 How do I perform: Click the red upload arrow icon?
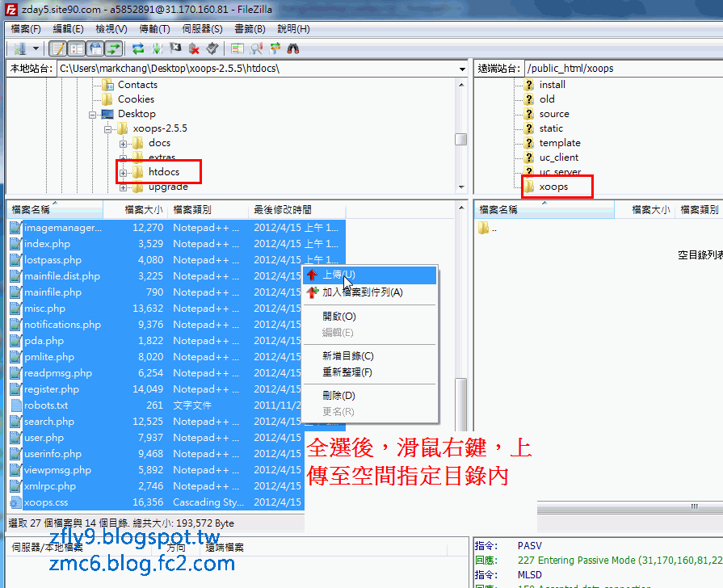coord(312,275)
